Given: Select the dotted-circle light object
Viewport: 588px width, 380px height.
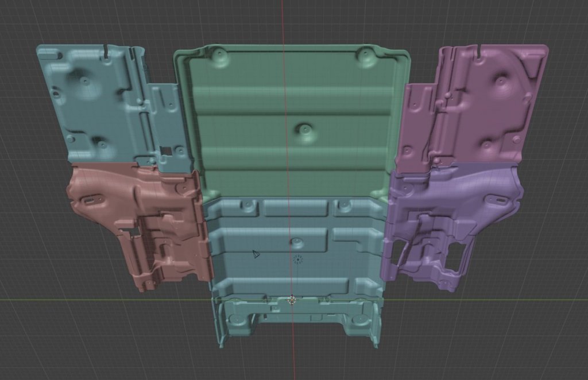Looking at the screenshot, I should click(298, 259).
